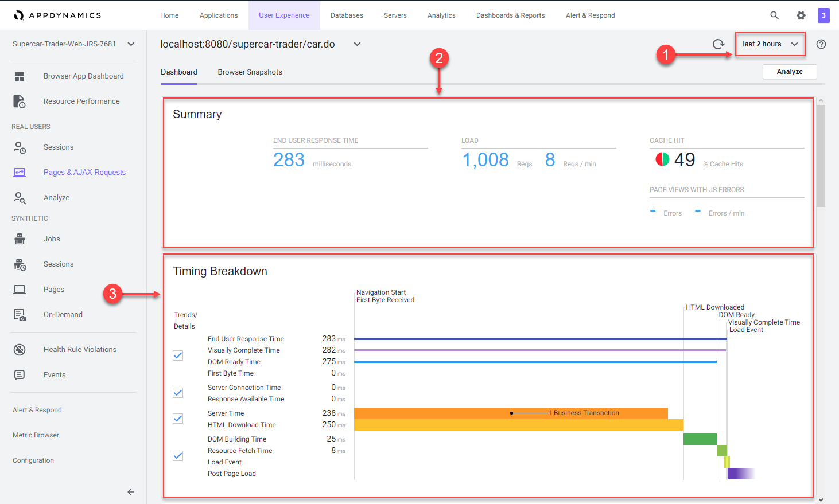Click Synthetic Pages icon
The height and width of the screenshot is (504, 839).
[20, 290]
